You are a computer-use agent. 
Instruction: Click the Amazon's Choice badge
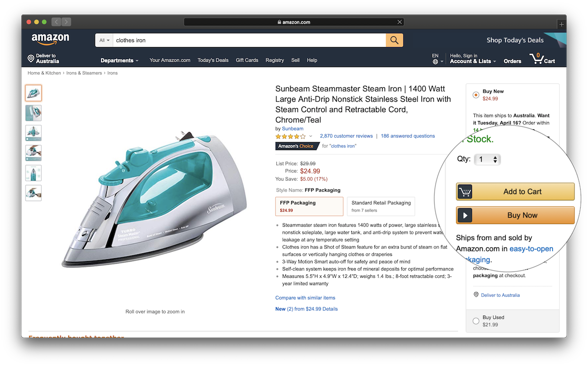click(296, 146)
